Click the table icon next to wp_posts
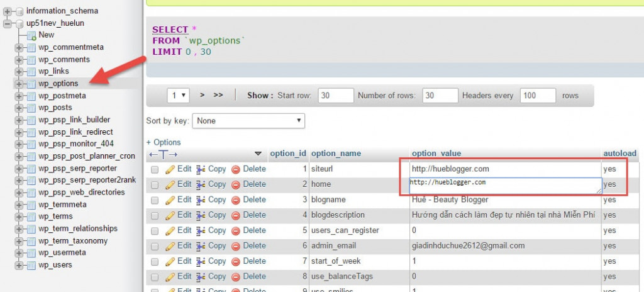 click(x=31, y=108)
